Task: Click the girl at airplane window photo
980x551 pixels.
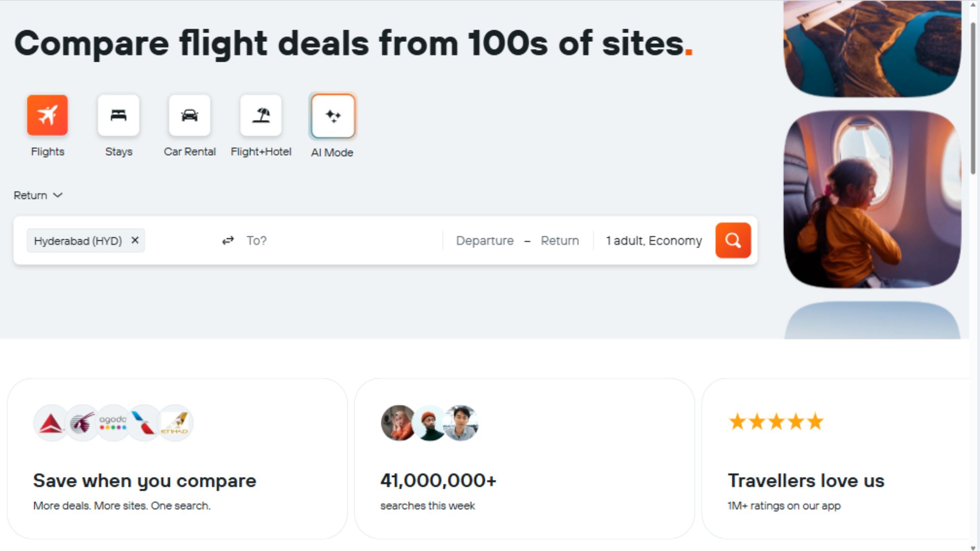Action: click(x=872, y=199)
